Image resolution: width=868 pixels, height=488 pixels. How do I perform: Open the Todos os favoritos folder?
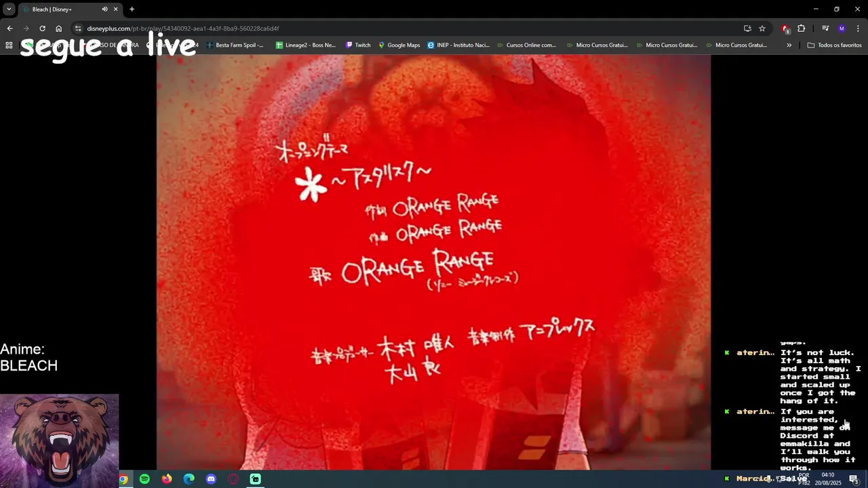point(835,45)
